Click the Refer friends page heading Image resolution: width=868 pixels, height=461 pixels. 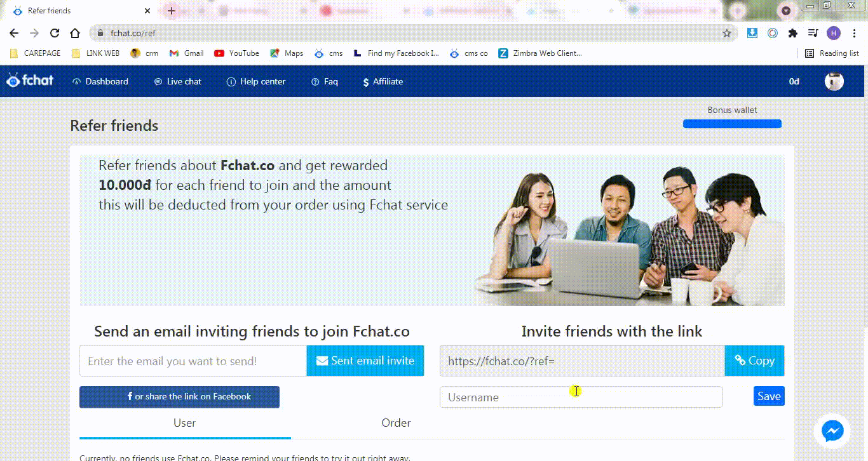click(x=114, y=126)
